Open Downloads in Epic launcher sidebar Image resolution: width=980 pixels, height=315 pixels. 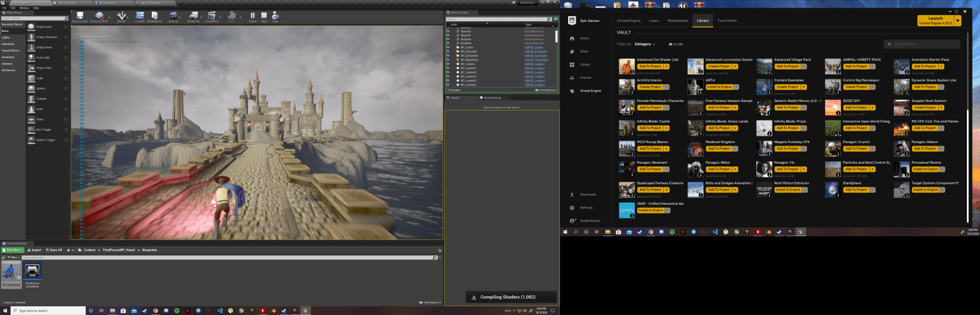[587, 194]
